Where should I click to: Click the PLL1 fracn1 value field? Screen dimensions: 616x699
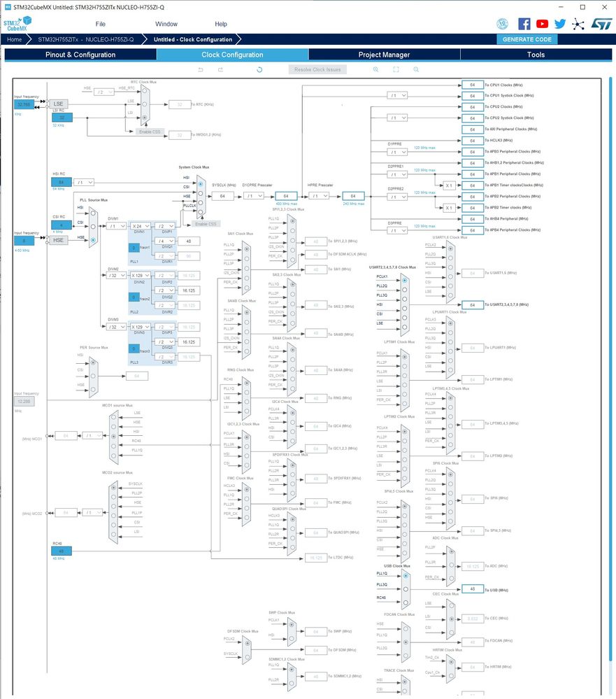click(x=134, y=247)
